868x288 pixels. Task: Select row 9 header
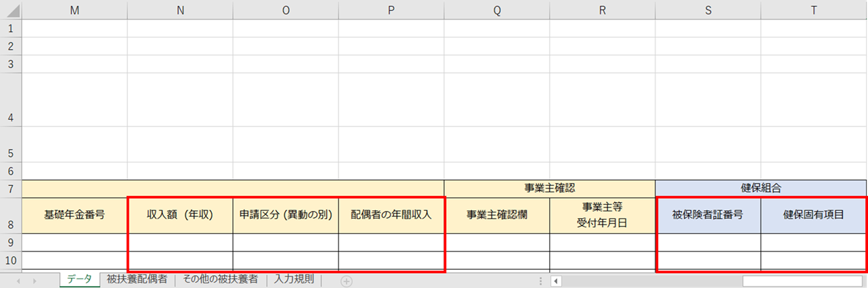(x=11, y=242)
